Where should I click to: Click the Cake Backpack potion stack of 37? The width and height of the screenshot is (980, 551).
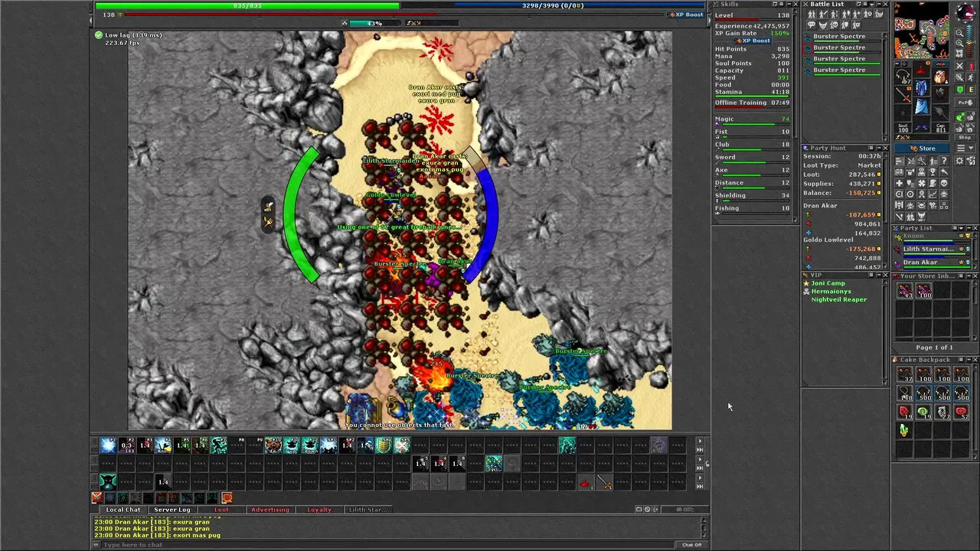click(905, 374)
